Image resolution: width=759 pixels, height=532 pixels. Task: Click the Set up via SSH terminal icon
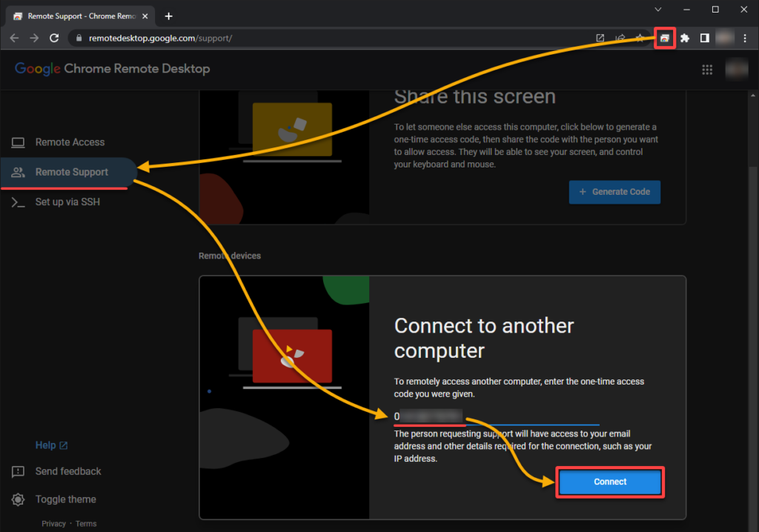[x=18, y=202]
